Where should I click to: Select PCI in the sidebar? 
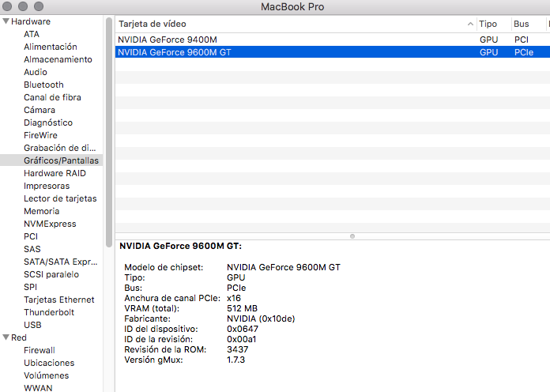[31, 236]
